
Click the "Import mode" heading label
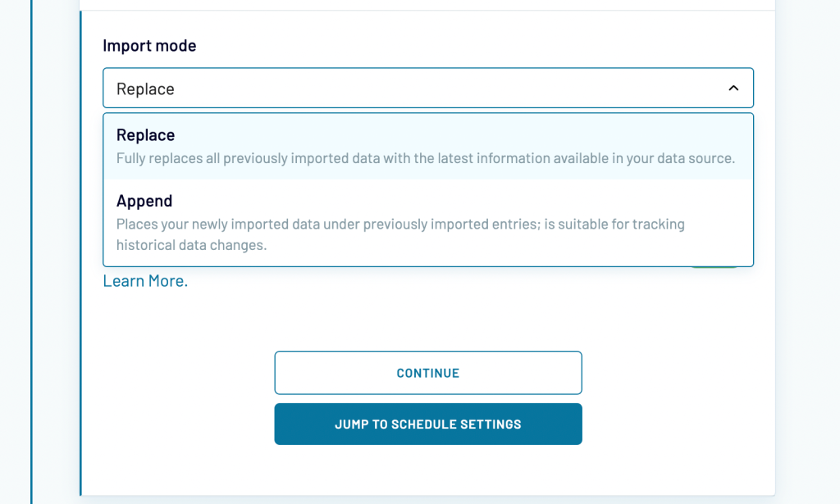(149, 46)
